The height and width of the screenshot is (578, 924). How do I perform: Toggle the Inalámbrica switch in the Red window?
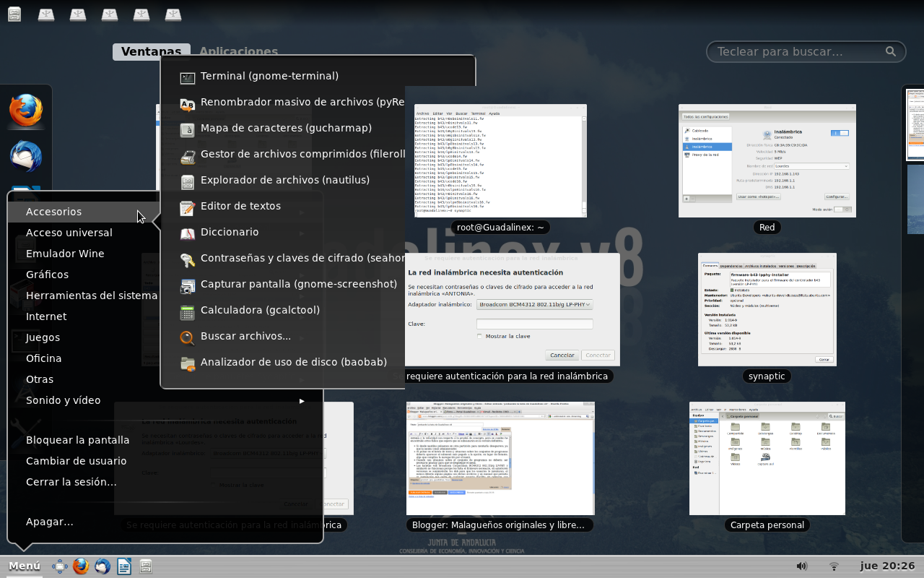pyautogui.click(x=840, y=133)
